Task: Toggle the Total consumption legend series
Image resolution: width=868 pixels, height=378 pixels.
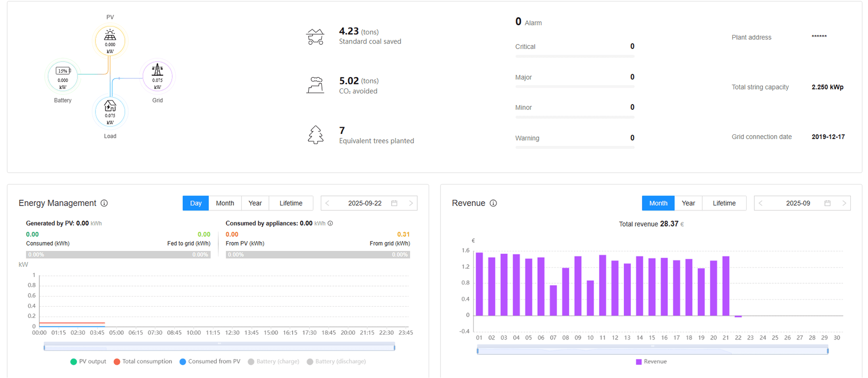Action: pyautogui.click(x=143, y=361)
